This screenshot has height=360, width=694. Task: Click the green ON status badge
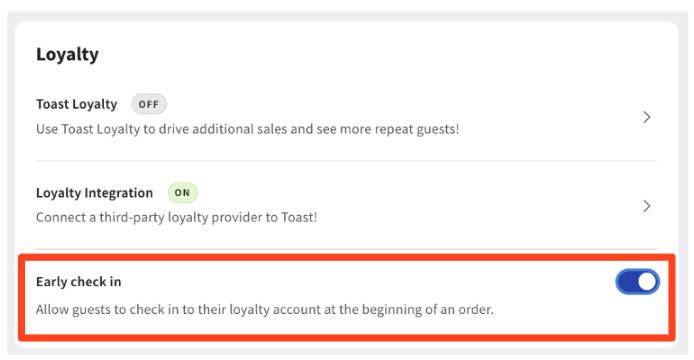pyautogui.click(x=182, y=193)
